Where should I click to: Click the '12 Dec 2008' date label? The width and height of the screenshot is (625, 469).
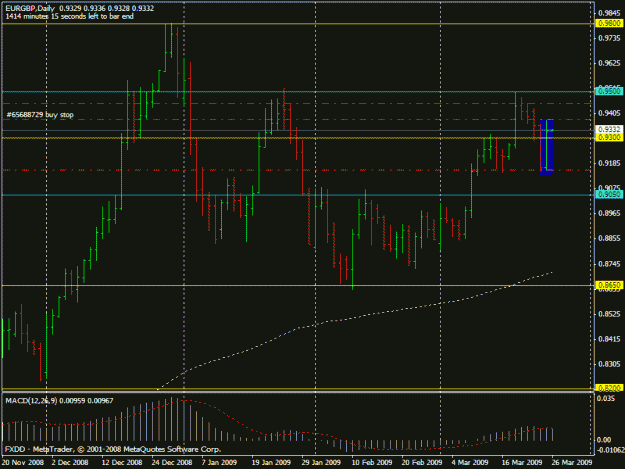pyautogui.click(x=122, y=462)
